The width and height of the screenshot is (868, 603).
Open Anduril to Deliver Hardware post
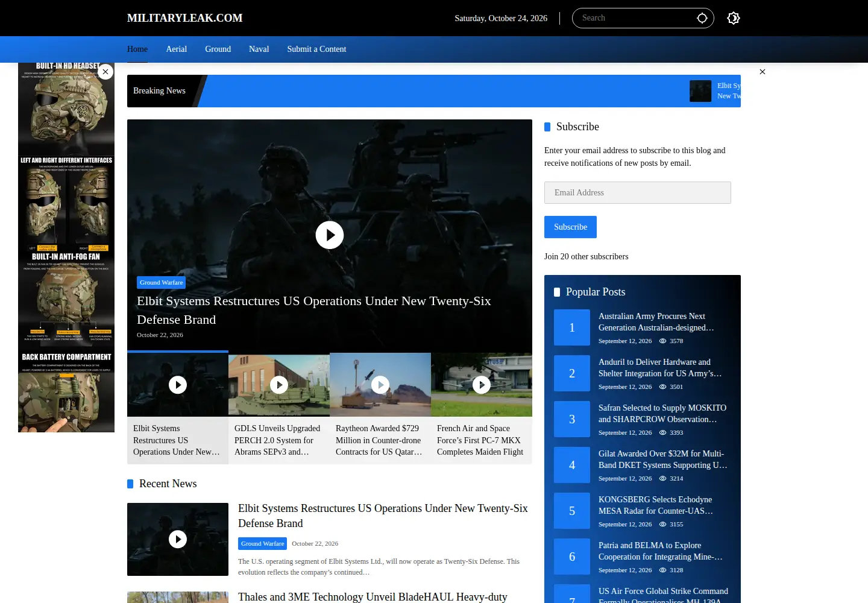(x=660, y=368)
